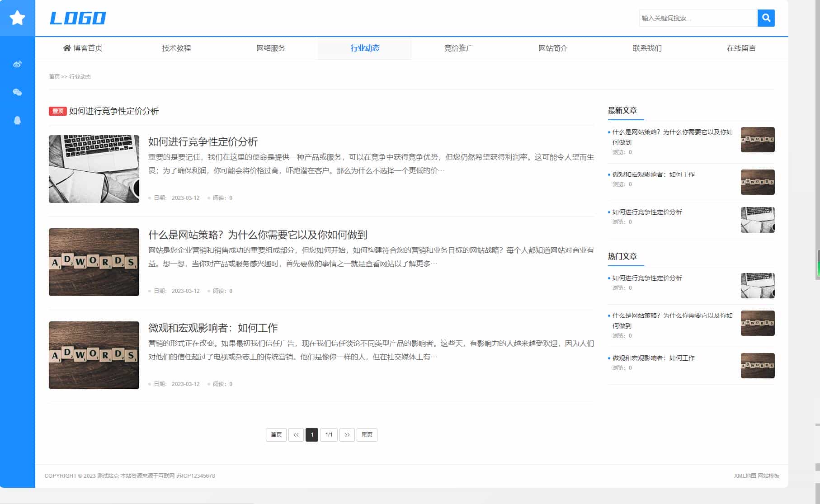This screenshot has height=504, width=820.
Task: Open article 微观和宏观影响者:如何工作
Action: pyautogui.click(x=213, y=328)
